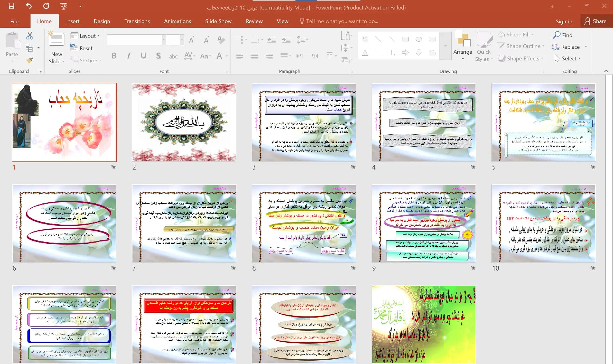613x364 pixels.
Task: Click the New Slide icon
Action: coord(57,39)
